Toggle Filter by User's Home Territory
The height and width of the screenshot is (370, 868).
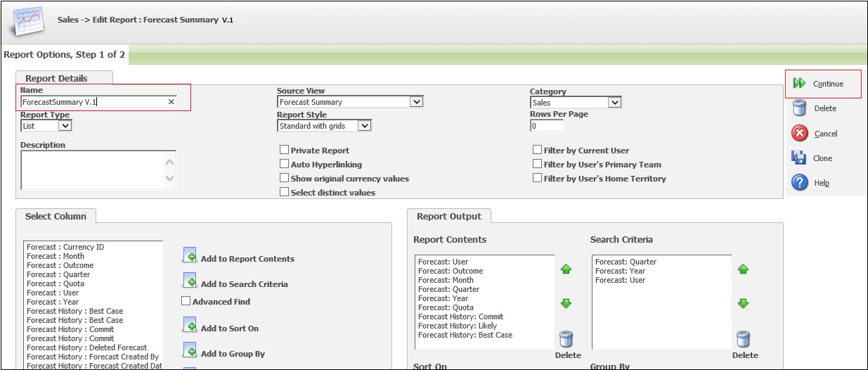click(537, 178)
